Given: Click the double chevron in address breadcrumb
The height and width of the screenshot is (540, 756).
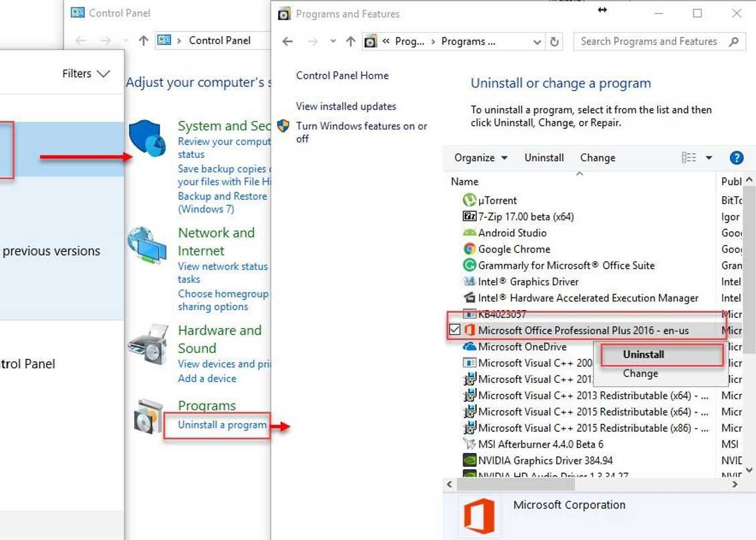Looking at the screenshot, I should (386, 41).
